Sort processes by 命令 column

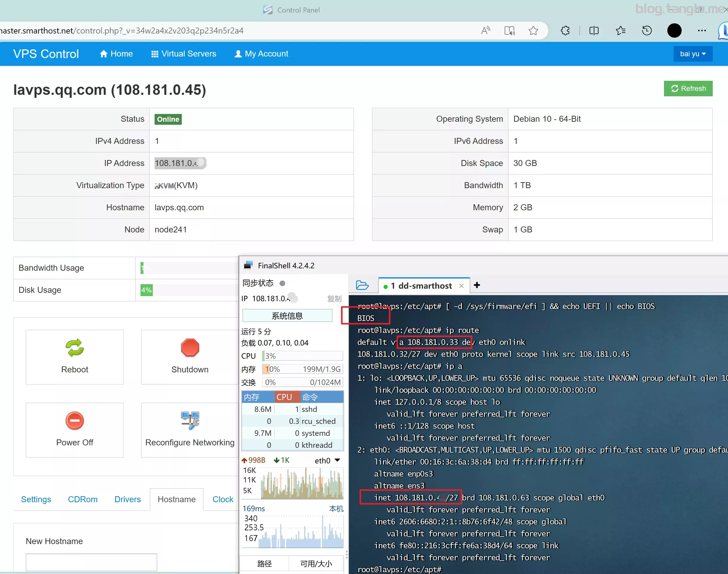(322, 397)
